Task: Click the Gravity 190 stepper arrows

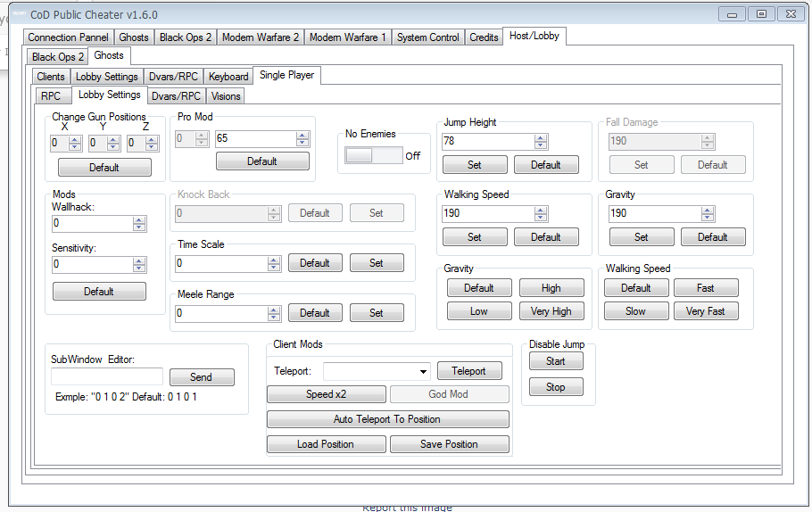Action: (x=708, y=214)
